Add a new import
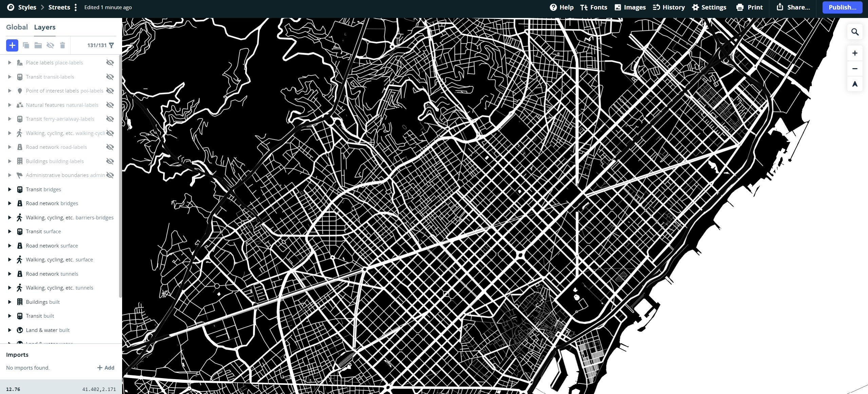 (105, 368)
